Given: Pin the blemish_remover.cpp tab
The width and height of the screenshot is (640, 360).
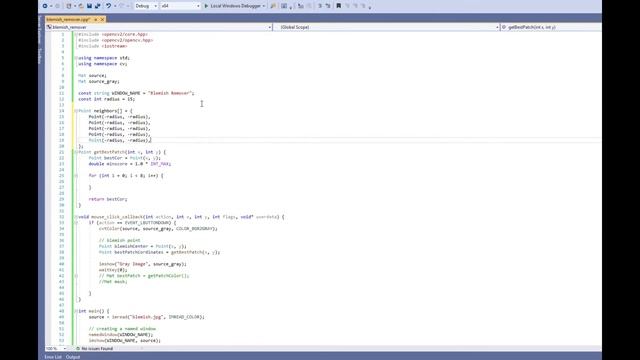Looking at the screenshot, I should tap(96, 19).
